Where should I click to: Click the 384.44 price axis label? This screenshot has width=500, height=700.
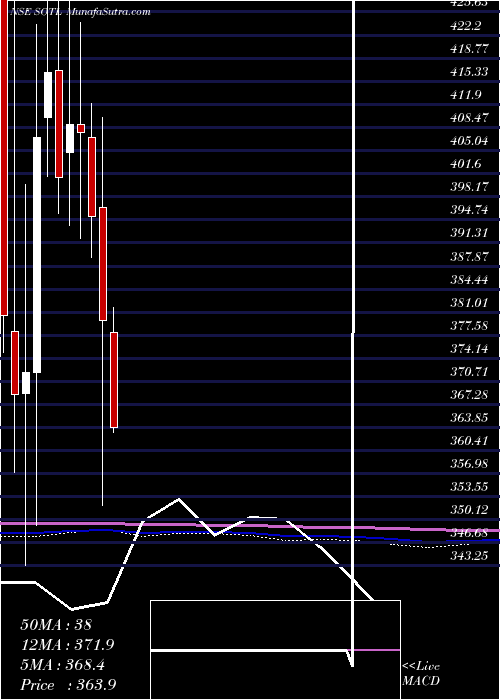point(469,280)
